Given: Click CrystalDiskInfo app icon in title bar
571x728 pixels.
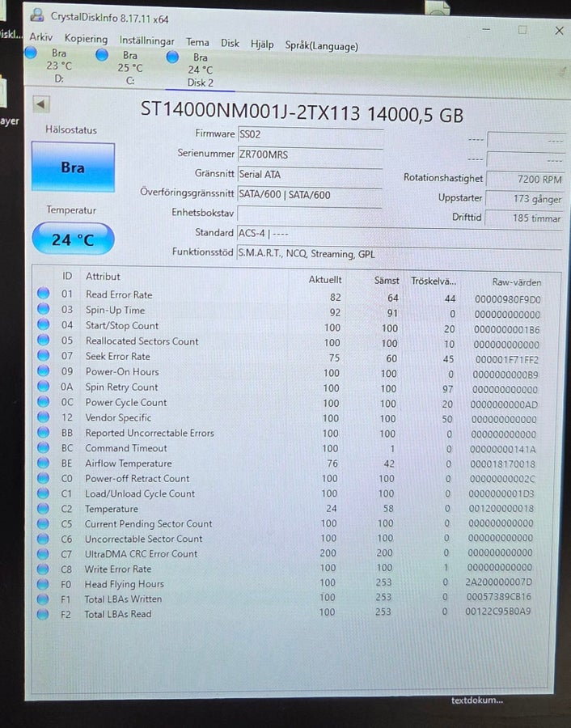Looking at the screenshot, I should click(36, 15).
